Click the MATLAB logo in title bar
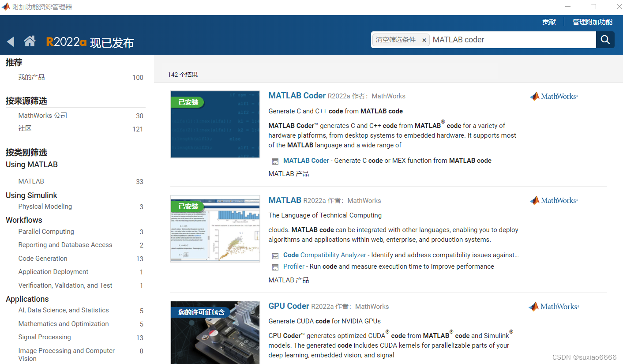623x364 pixels. [6, 7]
